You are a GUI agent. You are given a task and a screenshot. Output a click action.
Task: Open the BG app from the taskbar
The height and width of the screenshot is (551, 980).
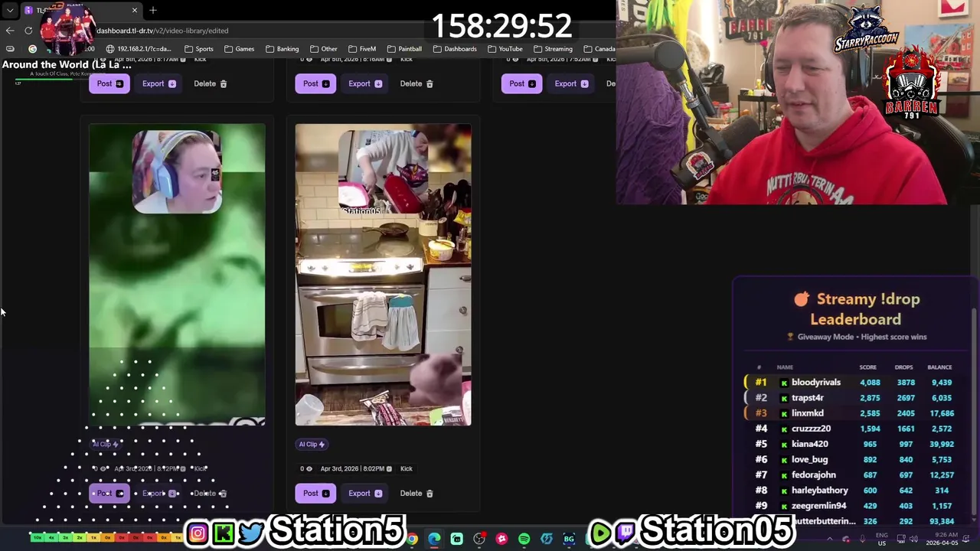coord(569,539)
